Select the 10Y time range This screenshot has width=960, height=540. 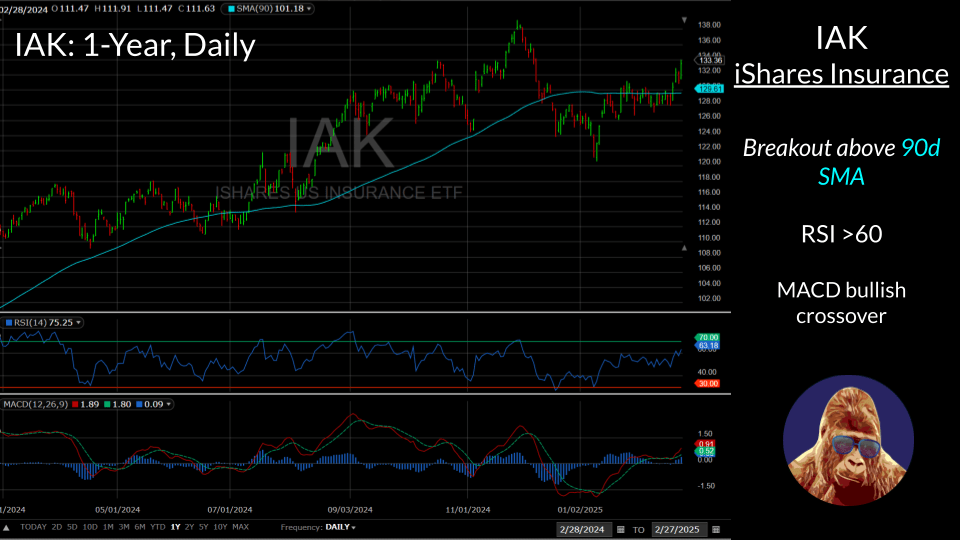pos(220,527)
